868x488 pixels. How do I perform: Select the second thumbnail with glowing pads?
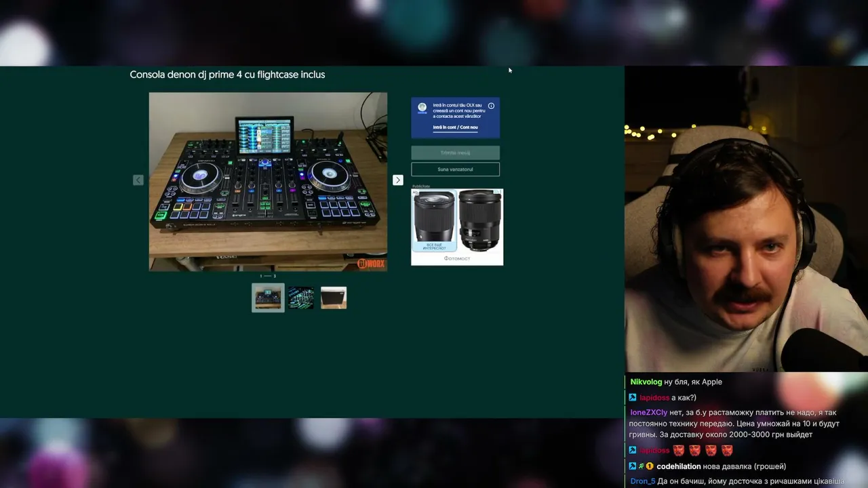(x=301, y=298)
